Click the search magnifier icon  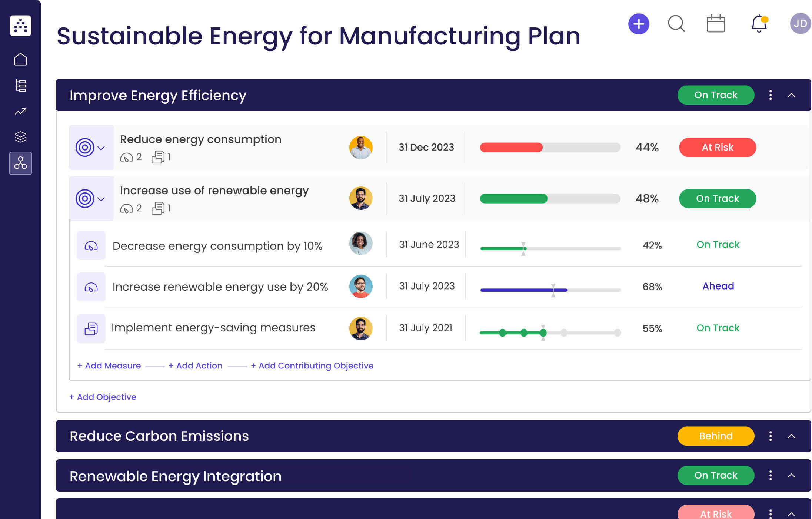tap(676, 24)
